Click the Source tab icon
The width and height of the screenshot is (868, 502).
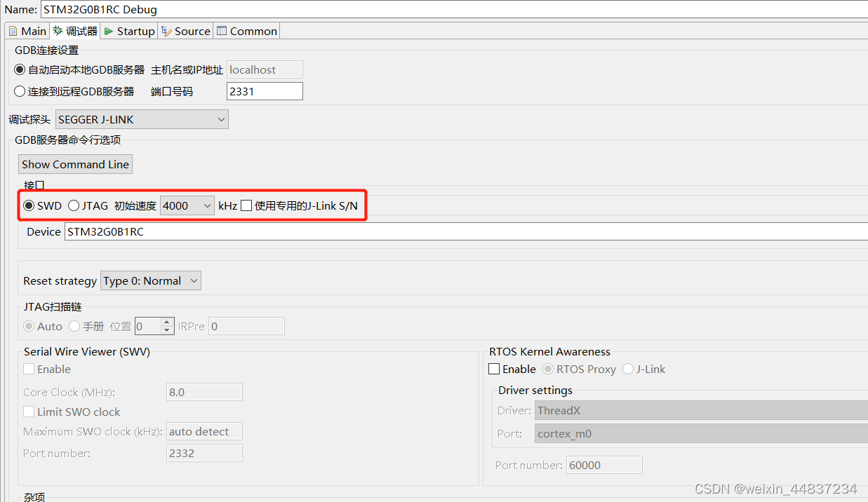pos(166,31)
